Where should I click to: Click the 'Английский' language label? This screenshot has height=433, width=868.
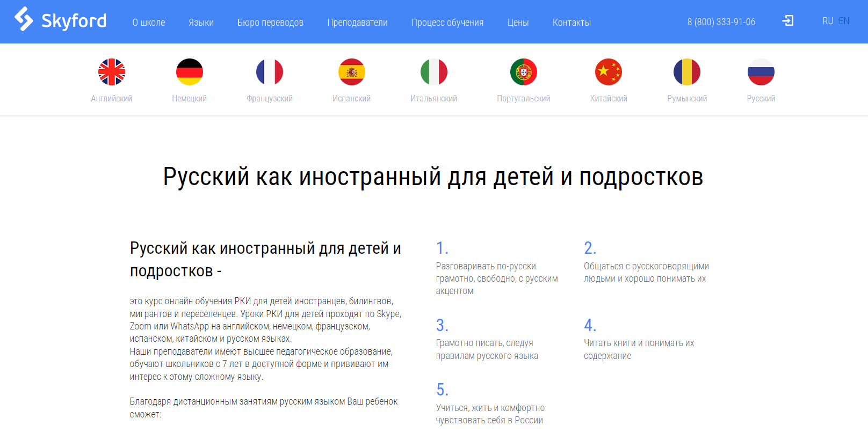112,99
